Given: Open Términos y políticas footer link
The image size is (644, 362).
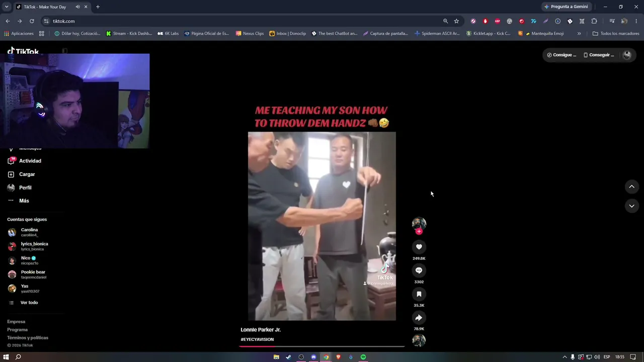Looking at the screenshot, I should [x=28, y=338].
